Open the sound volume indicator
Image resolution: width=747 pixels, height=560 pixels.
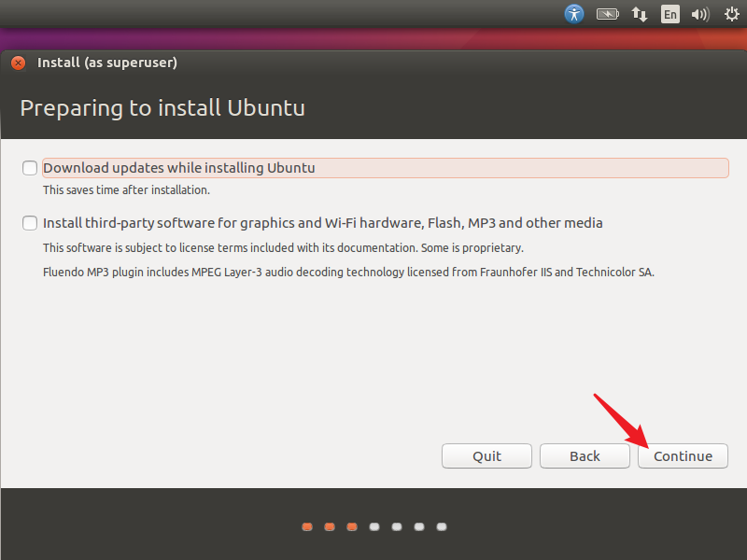click(700, 14)
